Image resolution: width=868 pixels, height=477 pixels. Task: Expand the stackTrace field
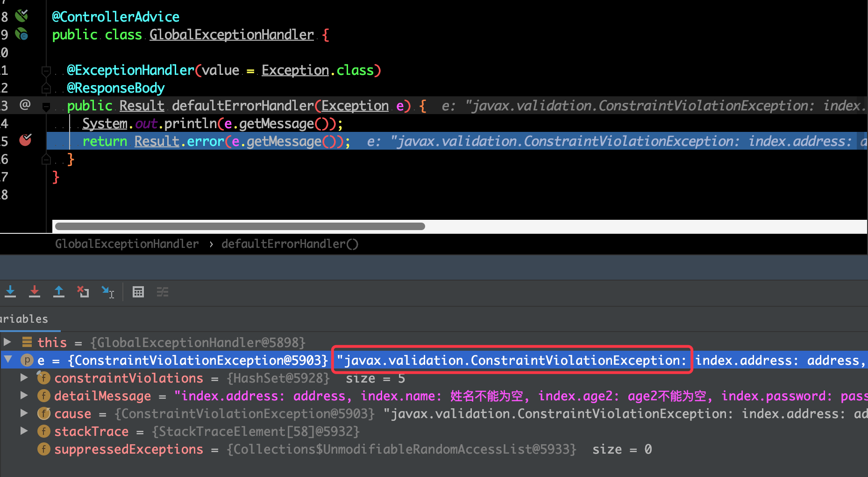tap(24, 431)
